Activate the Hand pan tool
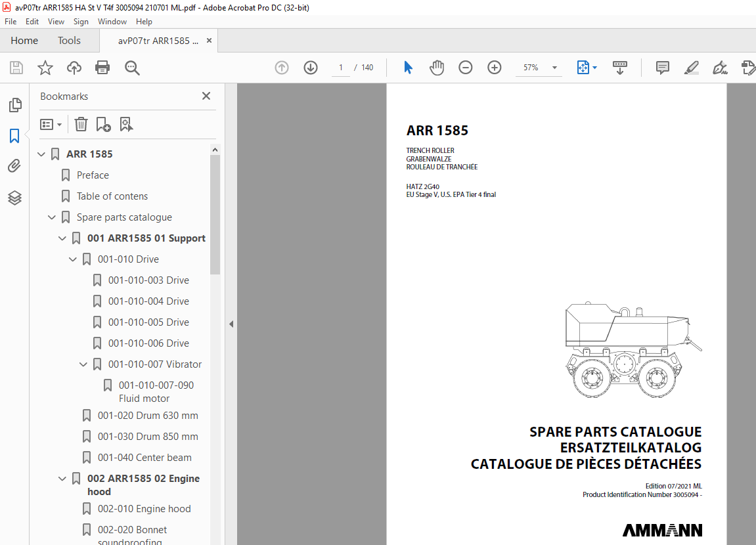 [437, 68]
